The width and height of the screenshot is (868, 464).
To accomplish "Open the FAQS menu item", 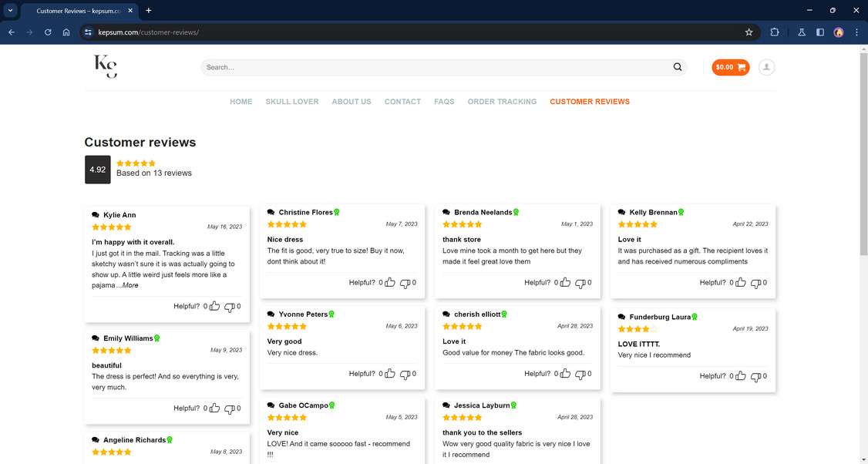I will coord(444,102).
